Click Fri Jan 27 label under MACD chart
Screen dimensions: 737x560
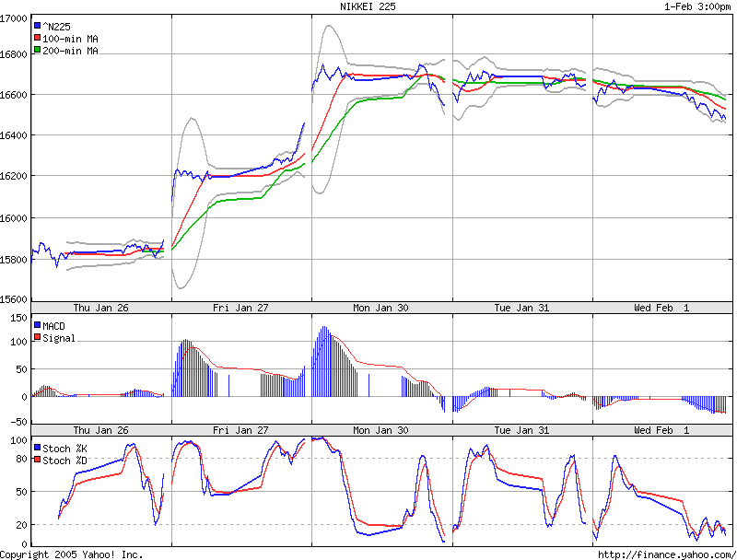point(240,430)
